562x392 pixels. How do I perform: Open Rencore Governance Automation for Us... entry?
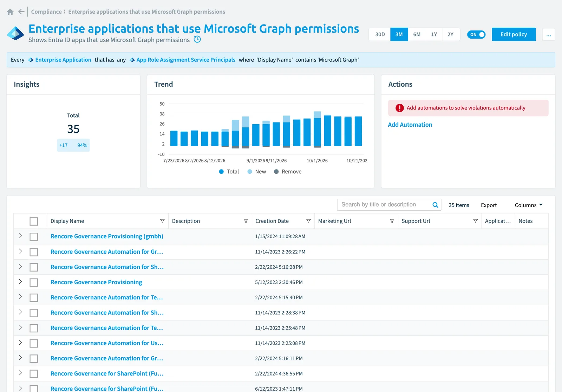pos(107,343)
